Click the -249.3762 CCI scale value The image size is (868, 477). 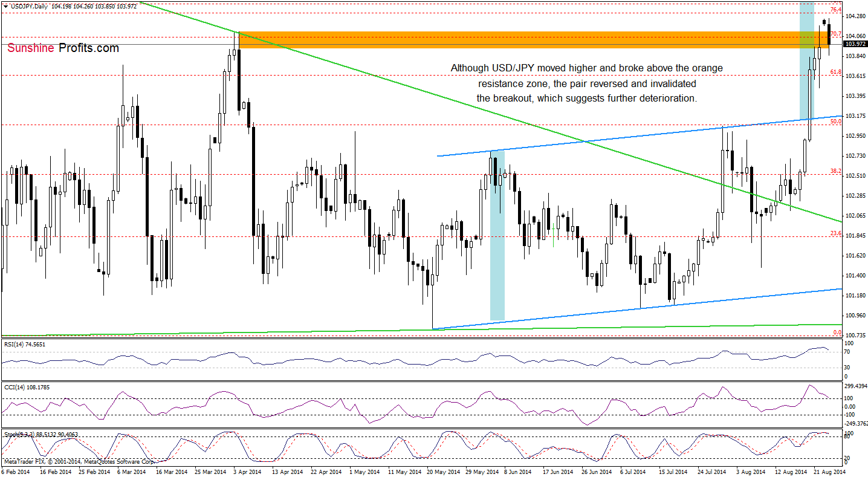[856, 424]
